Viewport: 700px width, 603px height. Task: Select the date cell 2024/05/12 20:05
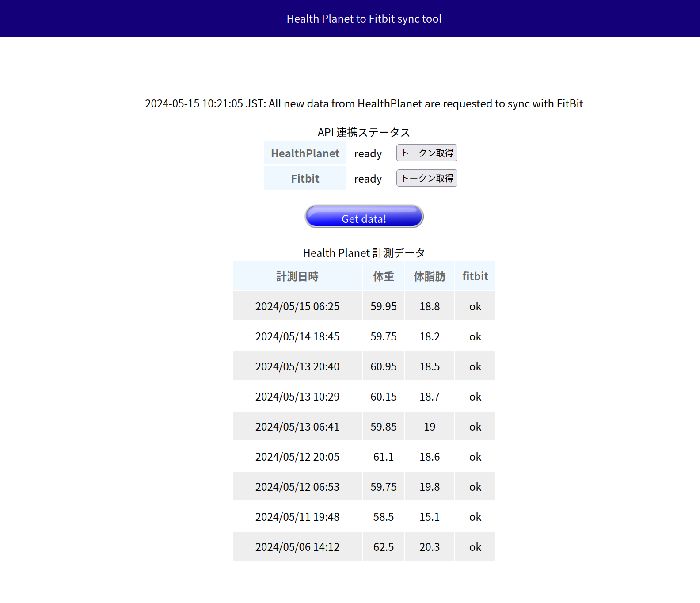pos(297,456)
